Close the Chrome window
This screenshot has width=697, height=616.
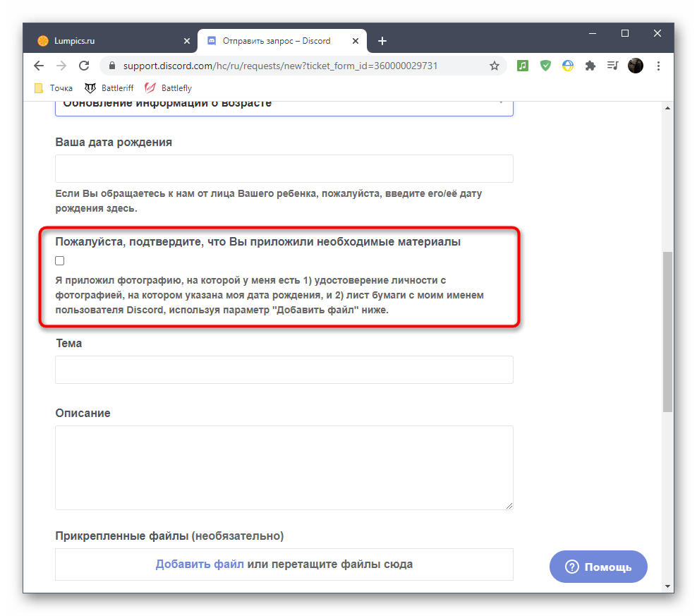(x=657, y=33)
